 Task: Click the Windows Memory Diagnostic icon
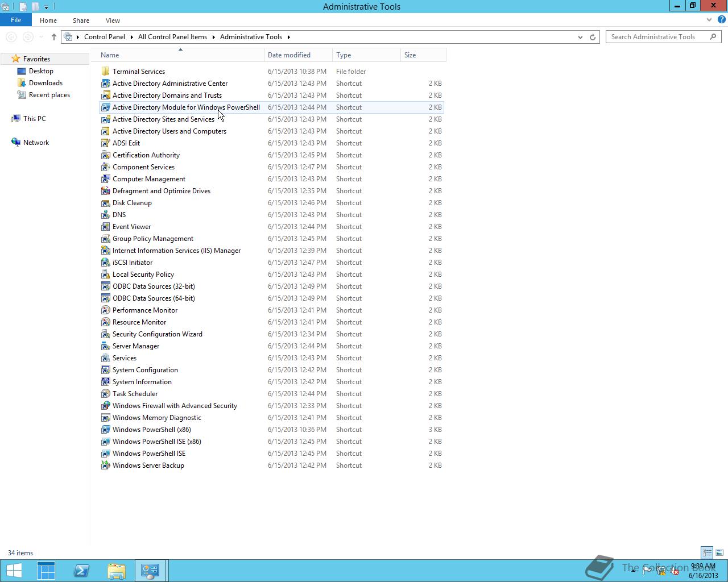pos(105,418)
